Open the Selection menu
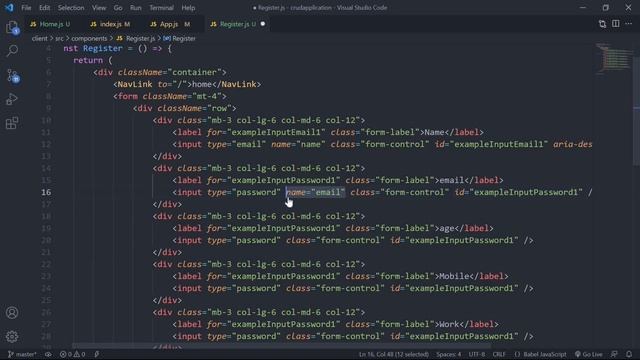The image size is (640, 360). [71, 8]
